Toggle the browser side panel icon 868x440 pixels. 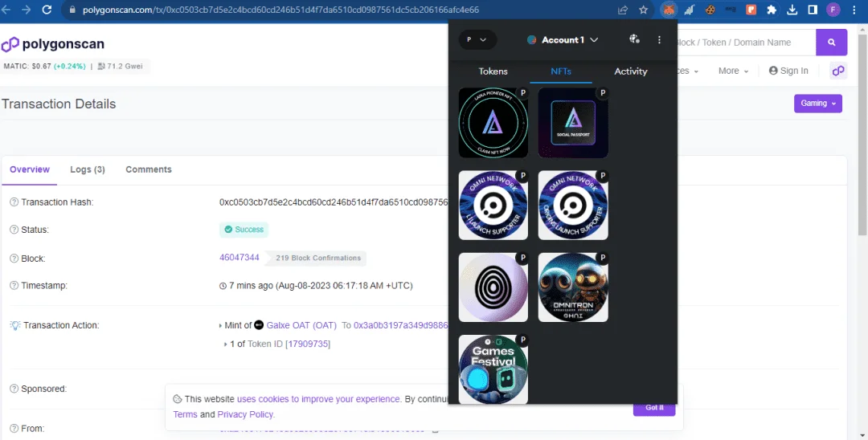click(x=813, y=10)
